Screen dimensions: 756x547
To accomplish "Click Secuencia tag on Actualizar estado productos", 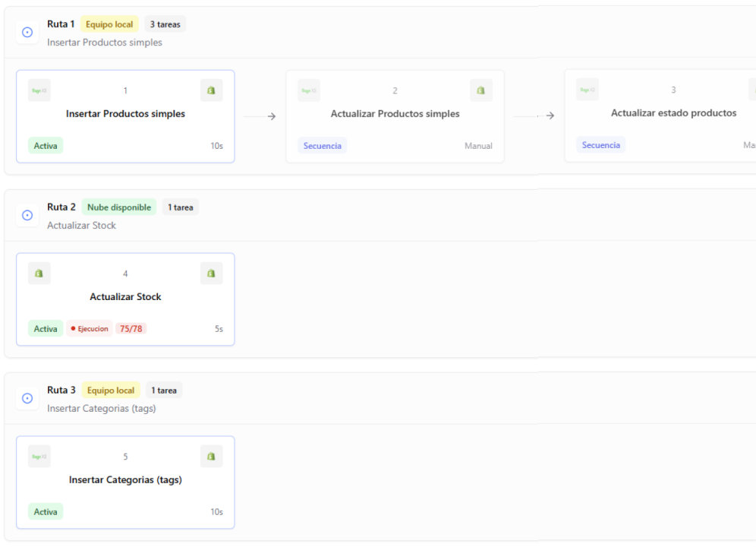I will [x=600, y=145].
